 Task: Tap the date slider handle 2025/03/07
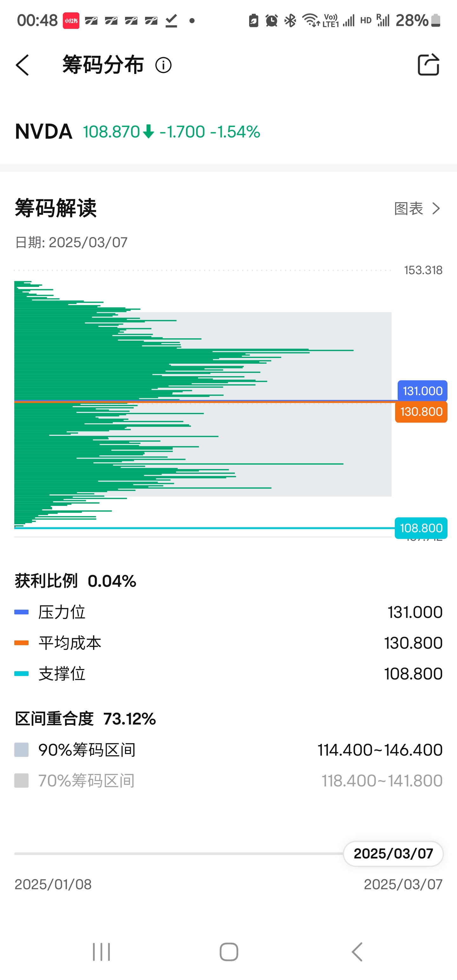pos(393,854)
